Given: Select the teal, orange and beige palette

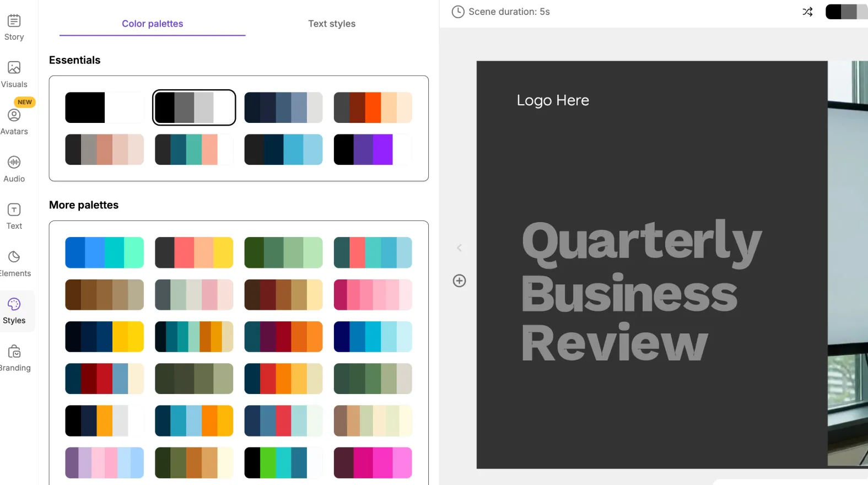Looking at the screenshot, I should [x=194, y=337].
